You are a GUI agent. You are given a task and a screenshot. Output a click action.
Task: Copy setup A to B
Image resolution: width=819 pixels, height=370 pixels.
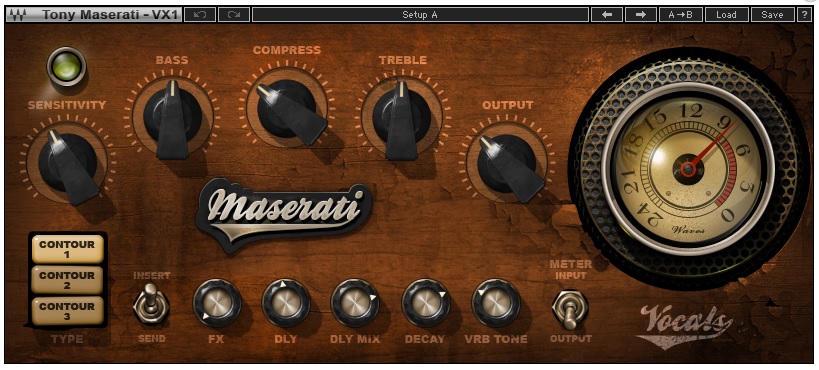pyautogui.click(x=681, y=15)
